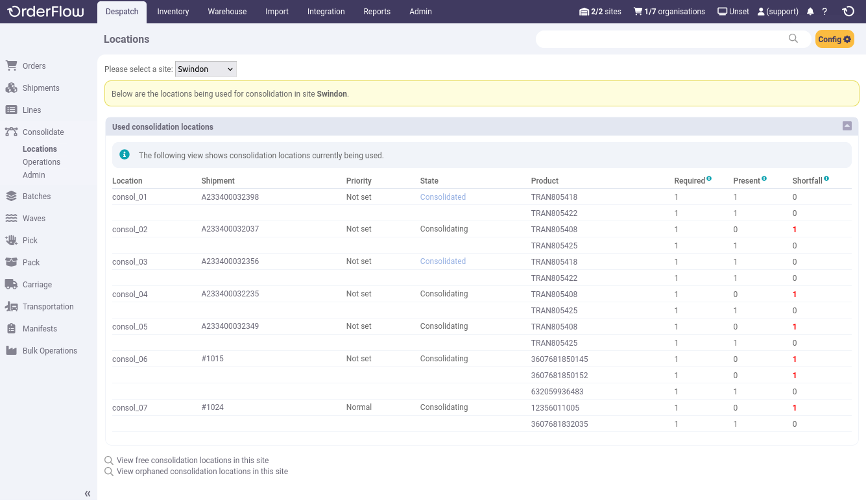The image size is (866, 504).
Task: Open the Integration tab
Action: coord(326,12)
